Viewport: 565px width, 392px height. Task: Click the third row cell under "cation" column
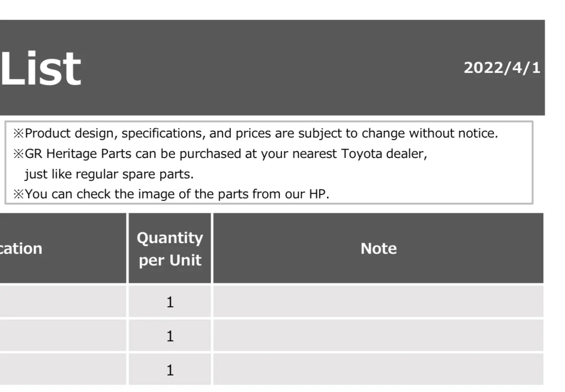coord(63,369)
